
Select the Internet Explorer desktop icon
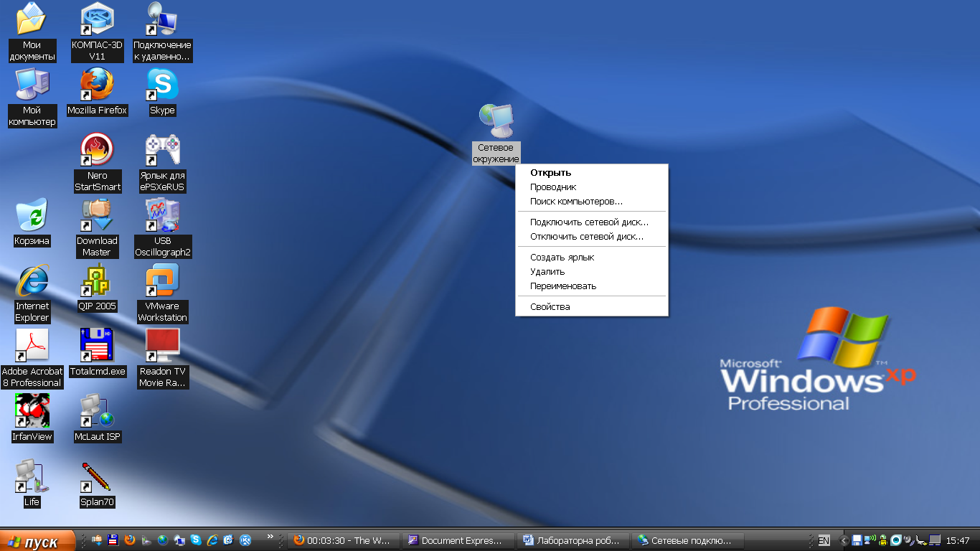click(x=32, y=293)
